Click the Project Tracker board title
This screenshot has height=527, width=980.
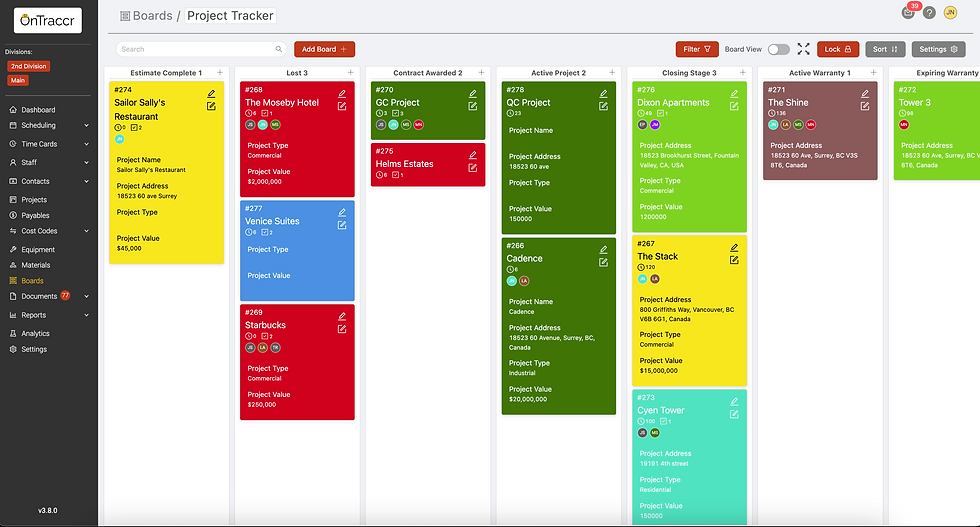pyautogui.click(x=230, y=16)
